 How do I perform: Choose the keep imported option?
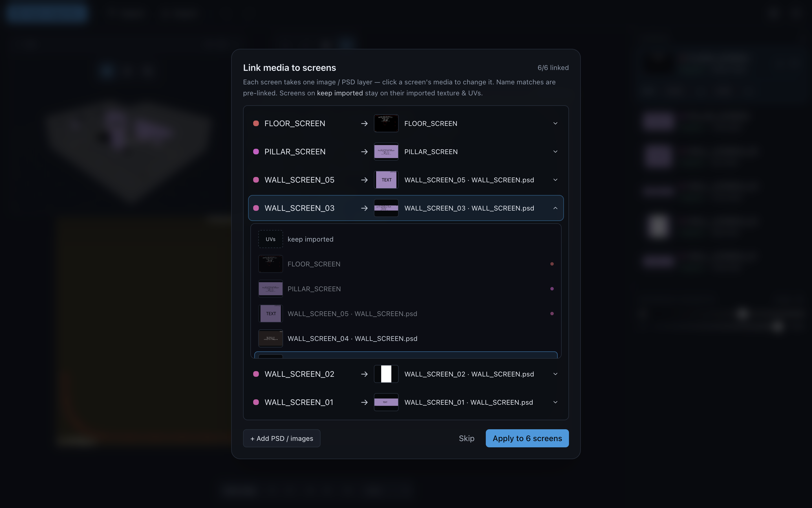(x=406, y=239)
